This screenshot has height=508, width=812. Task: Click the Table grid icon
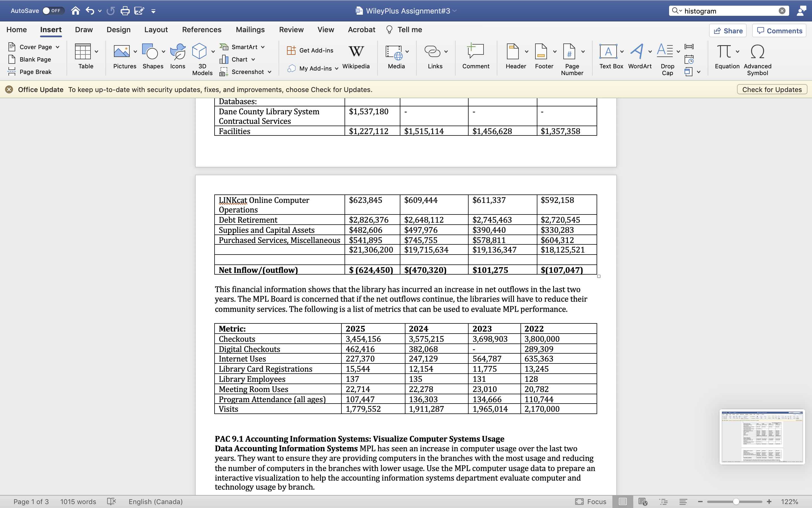coord(83,51)
